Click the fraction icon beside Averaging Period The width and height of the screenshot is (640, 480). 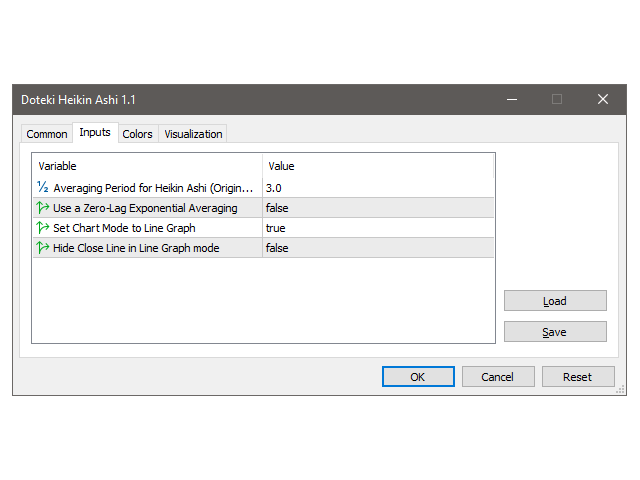coord(43,187)
